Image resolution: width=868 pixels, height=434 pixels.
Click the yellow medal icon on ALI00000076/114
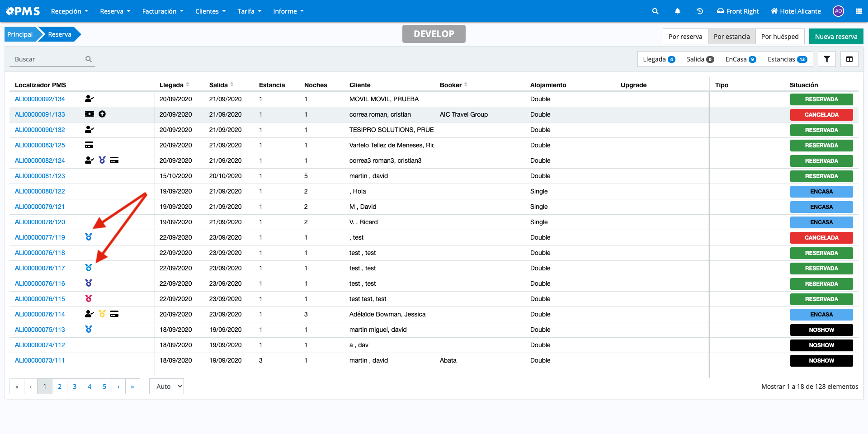(102, 314)
